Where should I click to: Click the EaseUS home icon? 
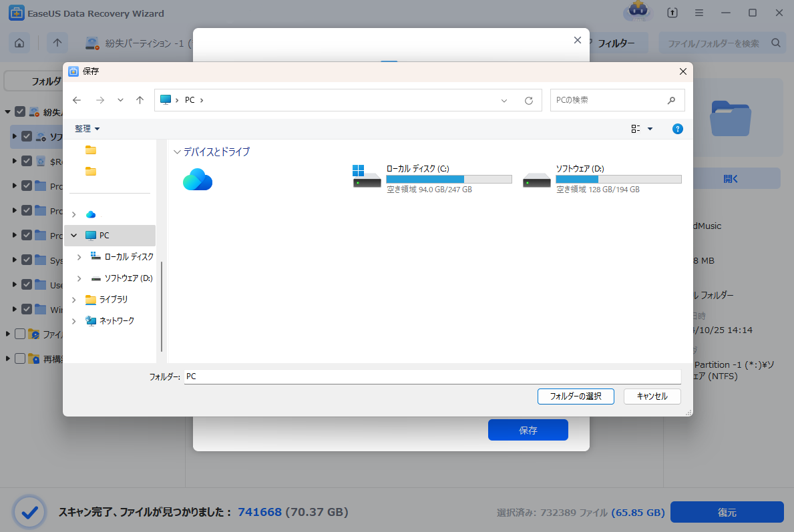point(20,43)
